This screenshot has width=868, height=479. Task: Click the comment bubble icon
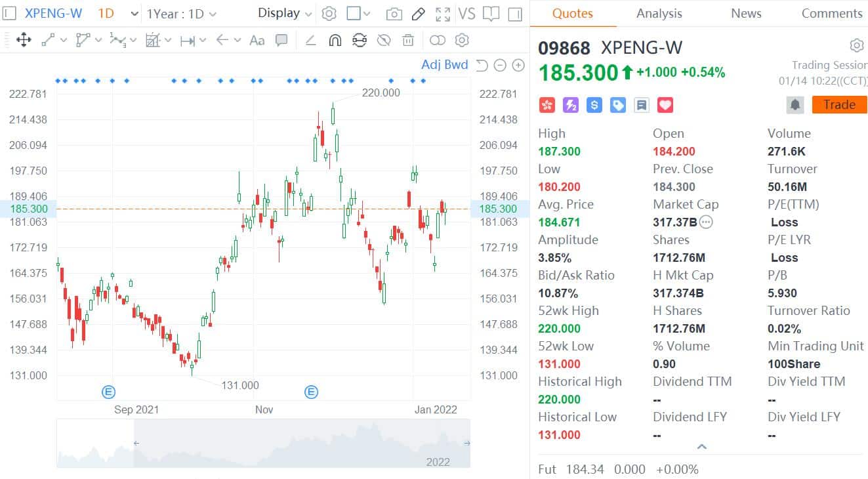(281, 40)
